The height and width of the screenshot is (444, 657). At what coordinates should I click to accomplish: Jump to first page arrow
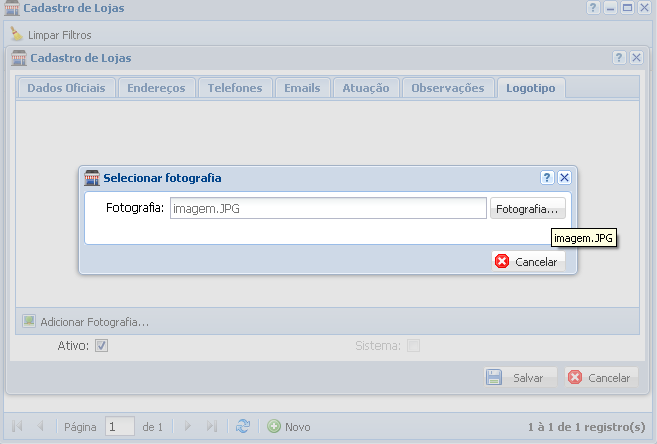17,426
